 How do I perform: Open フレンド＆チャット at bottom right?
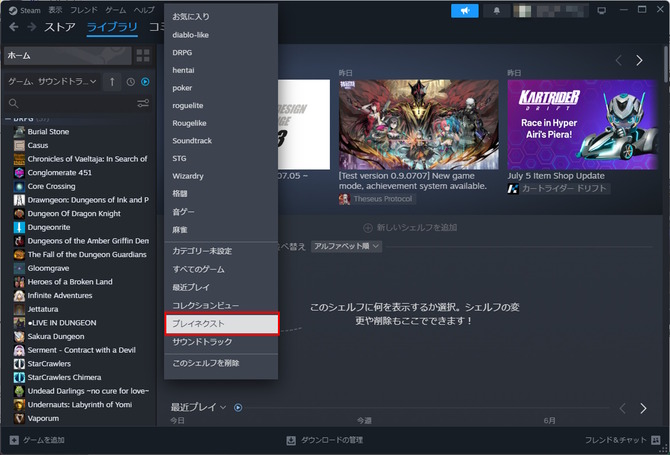pos(620,440)
